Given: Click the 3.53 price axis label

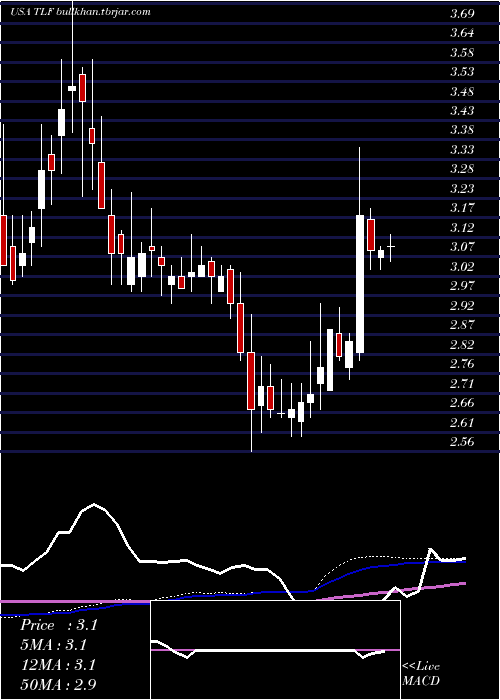Looking at the screenshot, I should point(462,72).
